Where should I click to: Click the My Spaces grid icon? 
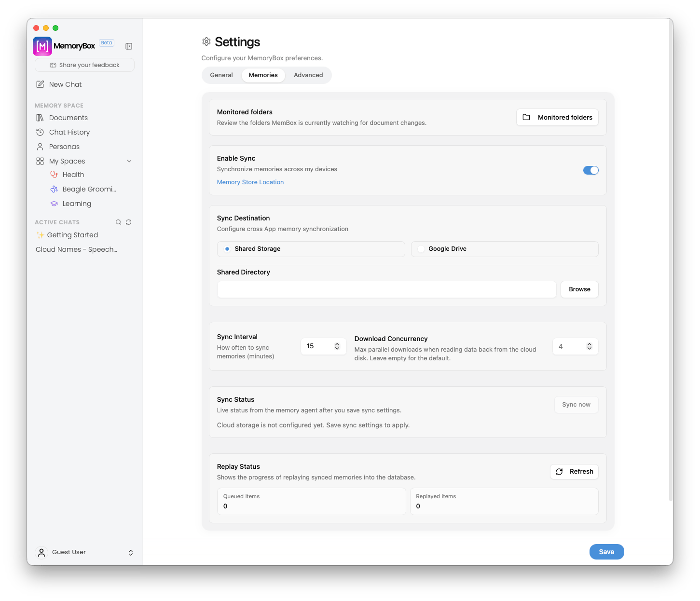[40, 161]
